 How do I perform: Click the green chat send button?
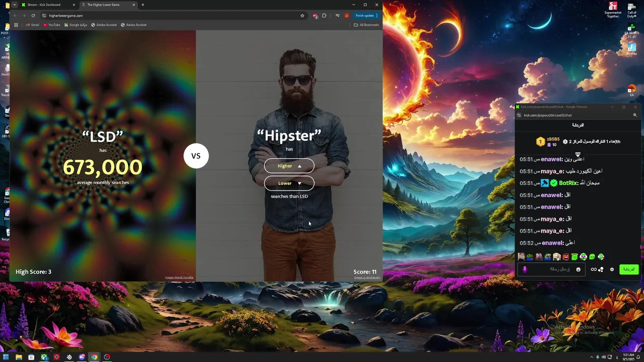tap(629, 269)
